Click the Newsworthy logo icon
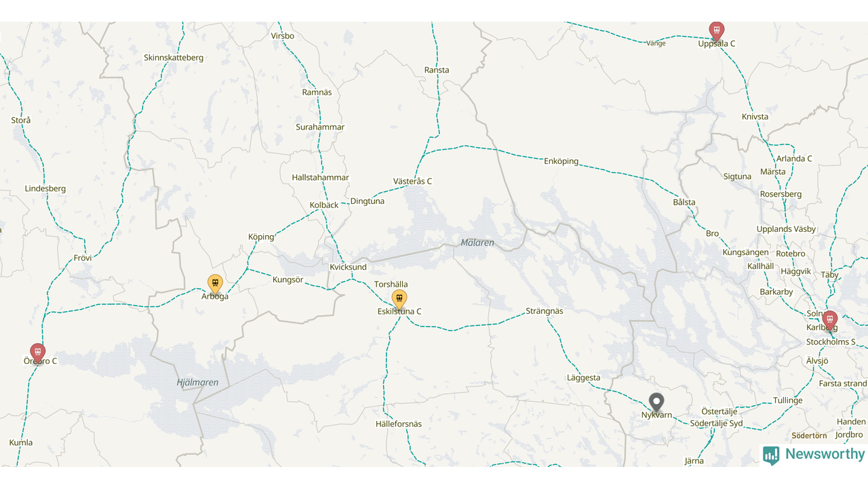Screen dimensions: 868x488 tap(771, 455)
